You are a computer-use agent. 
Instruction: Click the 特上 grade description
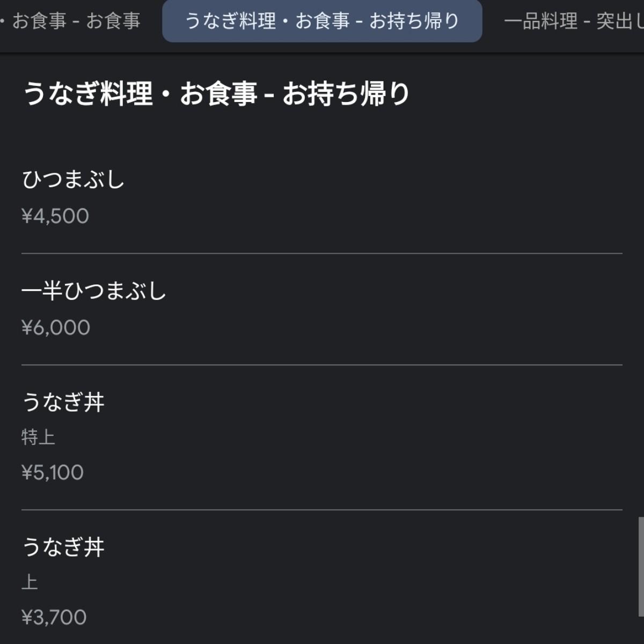point(38,437)
